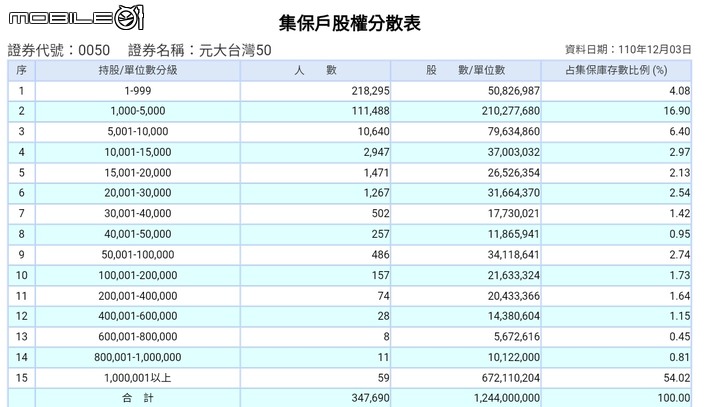The width and height of the screenshot is (720, 407).
Task: Click the holder count 28
Action: pos(384,317)
